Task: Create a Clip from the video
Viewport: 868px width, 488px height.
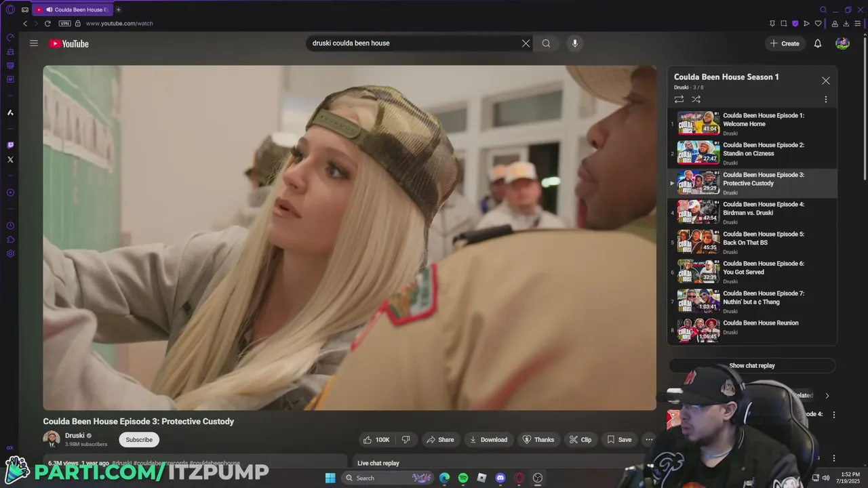Action: (x=580, y=440)
